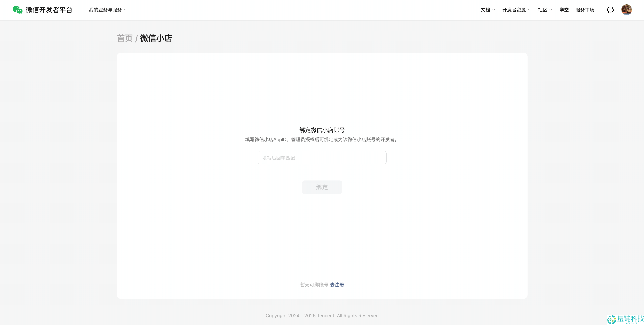Expand the 开发者资源 menu
The width and height of the screenshot is (644, 325).
[516, 10]
